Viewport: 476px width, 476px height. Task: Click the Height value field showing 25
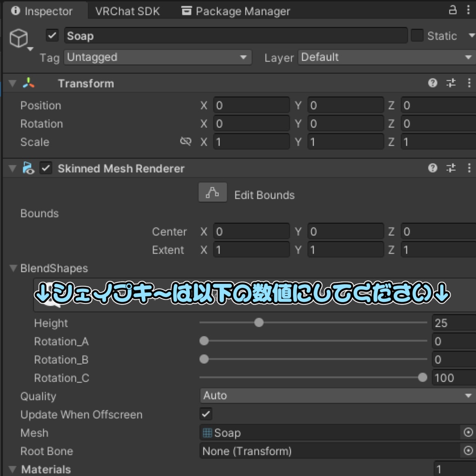(454, 323)
